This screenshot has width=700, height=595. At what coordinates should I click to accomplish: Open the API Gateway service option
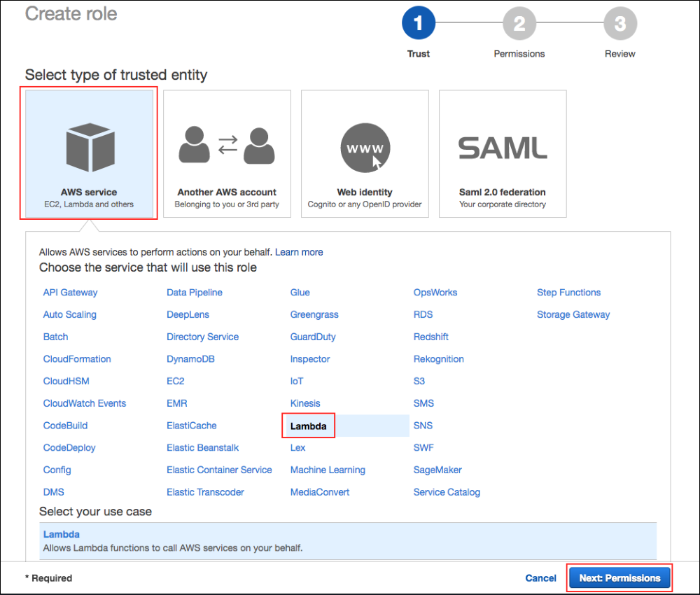pyautogui.click(x=70, y=292)
